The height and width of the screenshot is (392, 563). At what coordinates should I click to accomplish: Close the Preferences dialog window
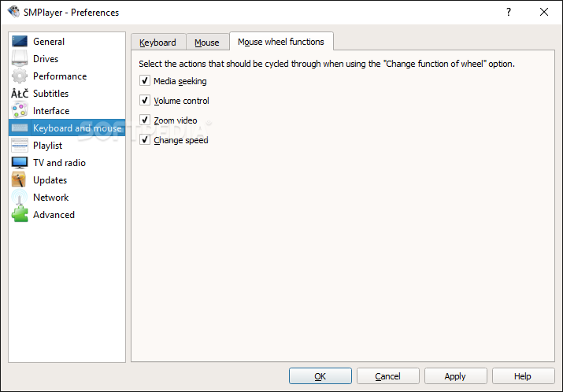544,13
